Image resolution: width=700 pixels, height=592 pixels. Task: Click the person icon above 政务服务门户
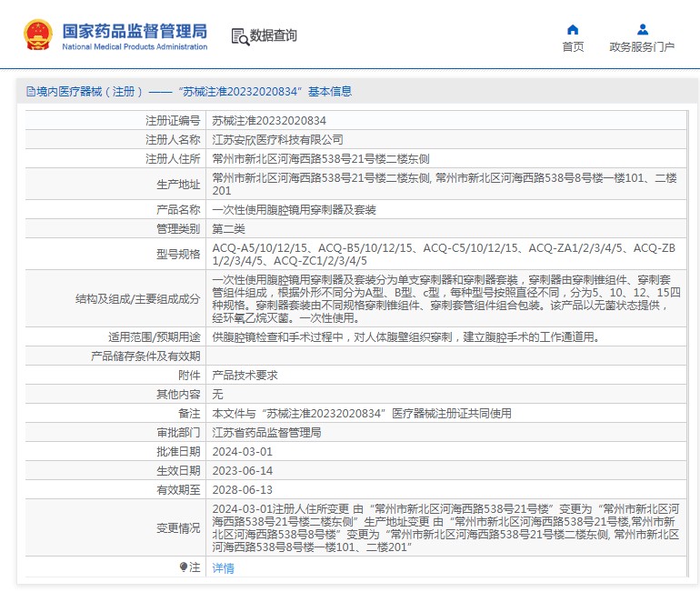[x=642, y=29]
